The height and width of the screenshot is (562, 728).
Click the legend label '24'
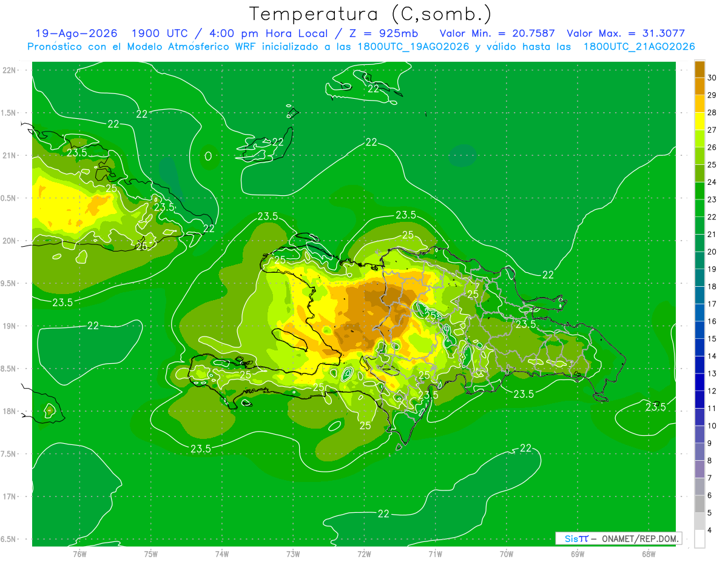coord(712,182)
